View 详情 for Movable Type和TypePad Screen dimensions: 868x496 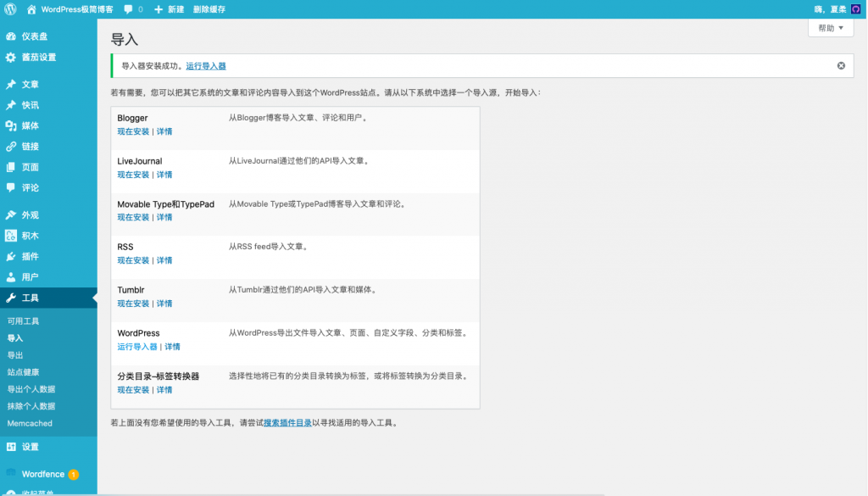tap(164, 218)
